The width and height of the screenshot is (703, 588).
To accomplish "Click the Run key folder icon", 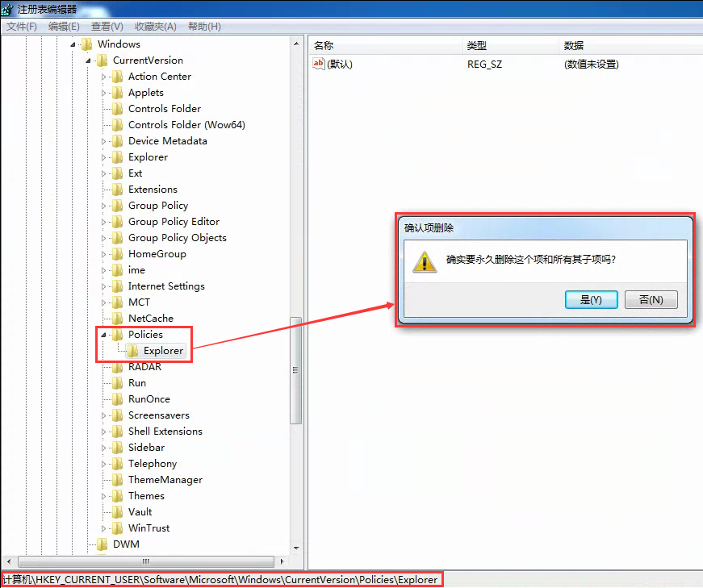I will point(118,383).
